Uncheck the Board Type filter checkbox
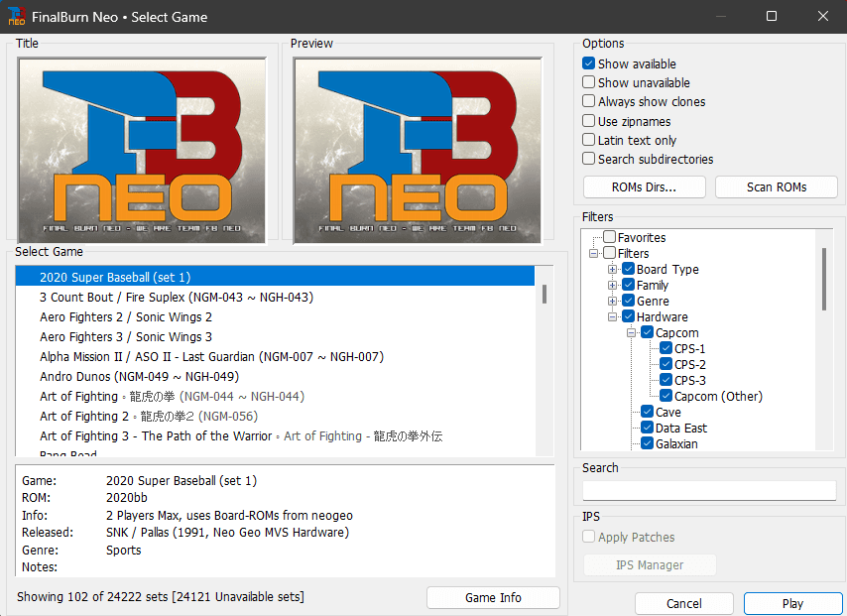This screenshot has width=847, height=616. [628, 269]
